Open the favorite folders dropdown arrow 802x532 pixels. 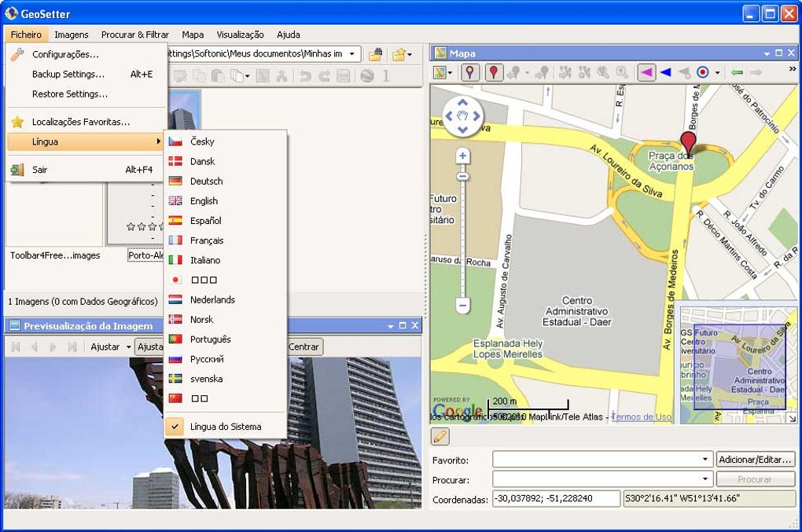(x=409, y=54)
